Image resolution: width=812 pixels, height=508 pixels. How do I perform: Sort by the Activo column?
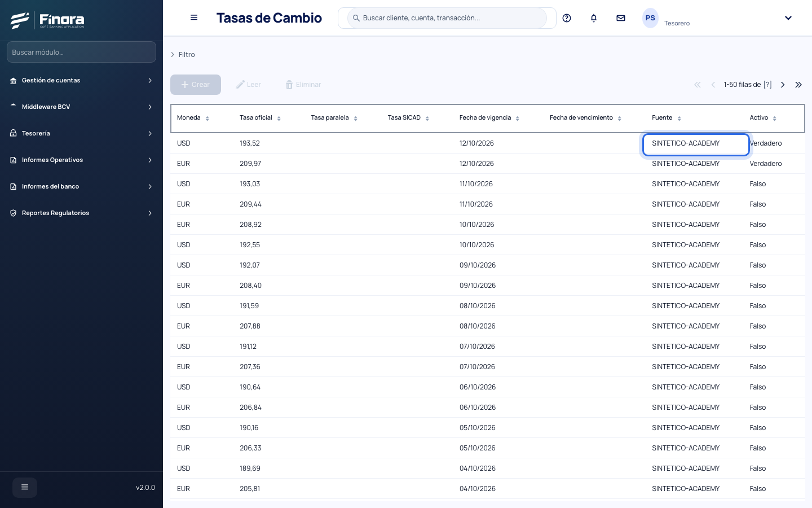tap(775, 119)
